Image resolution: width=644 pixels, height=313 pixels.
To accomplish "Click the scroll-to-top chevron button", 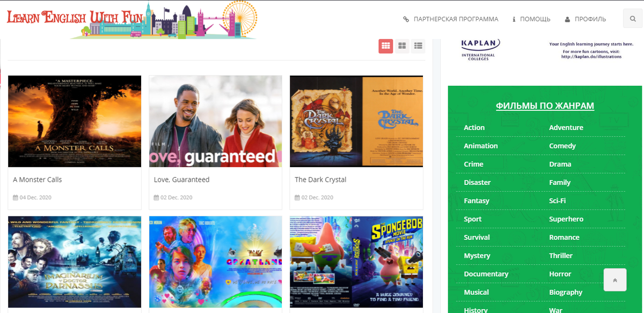I will pyautogui.click(x=615, y=280).
